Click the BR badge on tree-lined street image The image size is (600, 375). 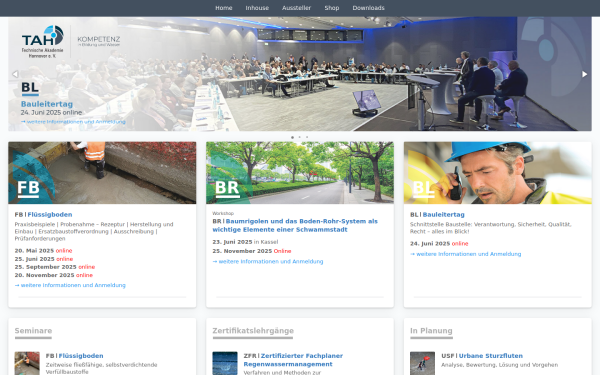tap(227, 189)
